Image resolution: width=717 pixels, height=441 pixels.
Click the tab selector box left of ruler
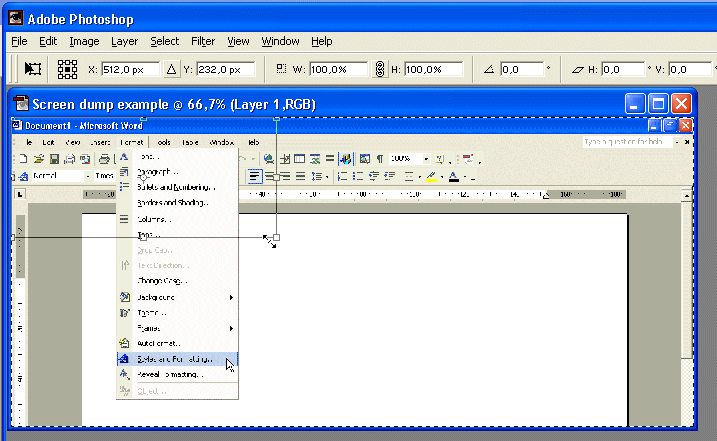(x=20, y=194)
